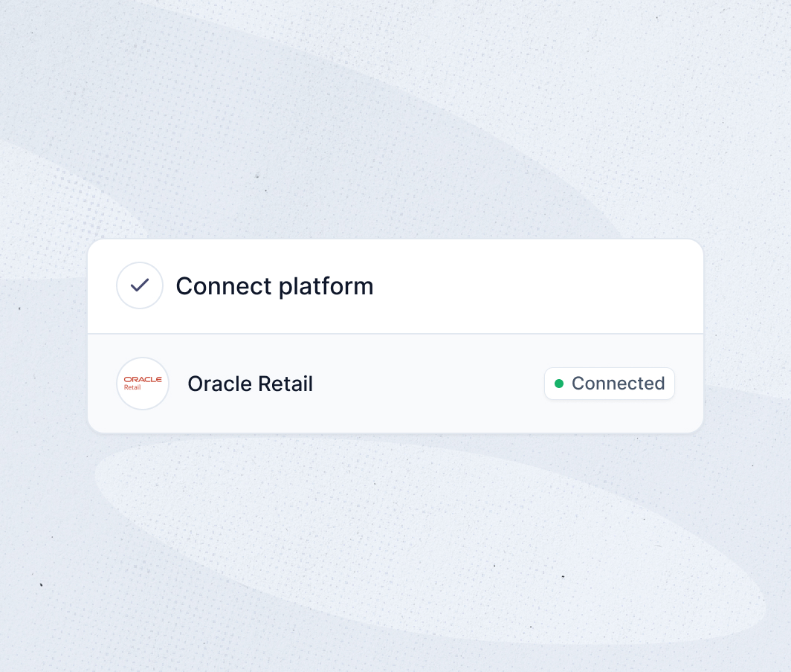Click the textured background above the card
The height and width of the screenshot is (672, 791).
[x=395, y=116]
